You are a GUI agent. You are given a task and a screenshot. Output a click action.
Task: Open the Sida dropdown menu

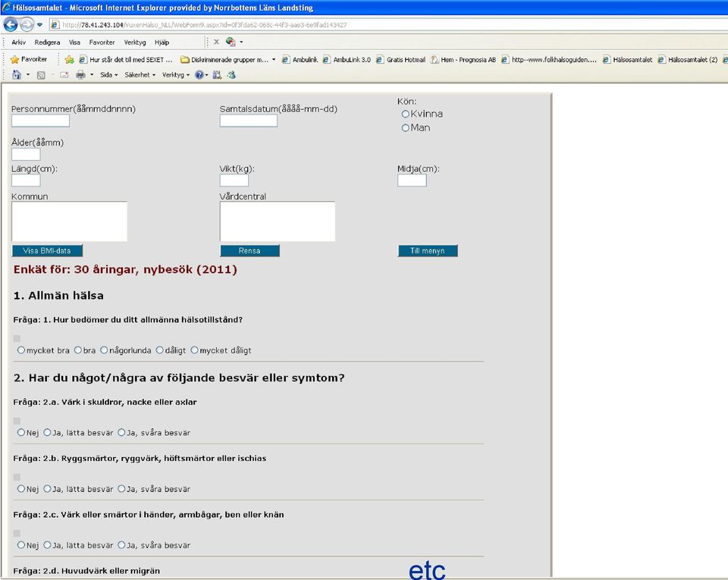[109, 75]
